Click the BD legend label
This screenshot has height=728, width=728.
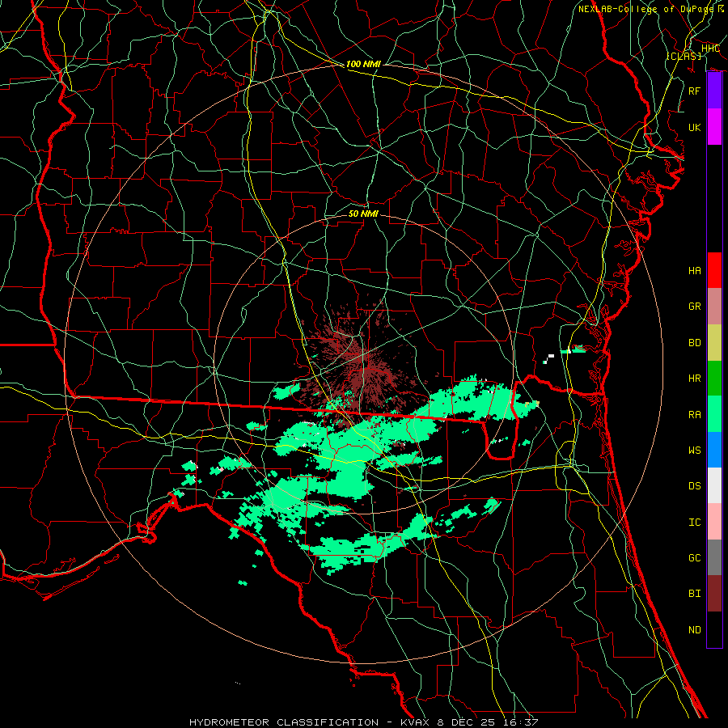(695, 342)
